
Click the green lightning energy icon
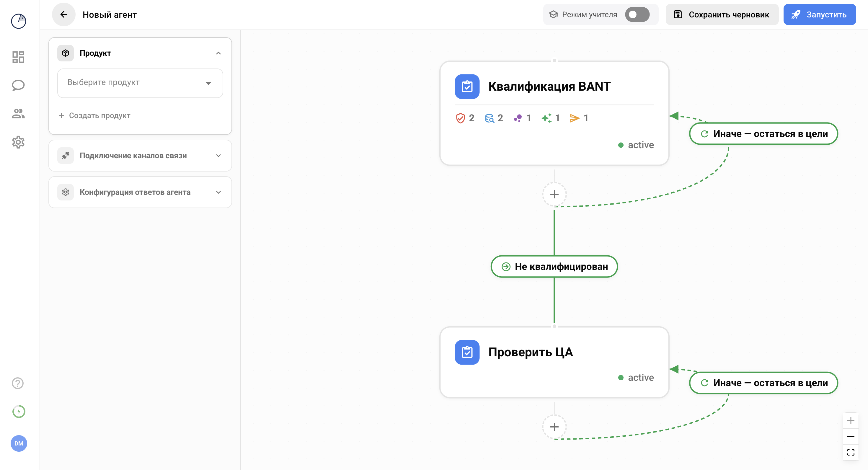(x=19, y=411)
